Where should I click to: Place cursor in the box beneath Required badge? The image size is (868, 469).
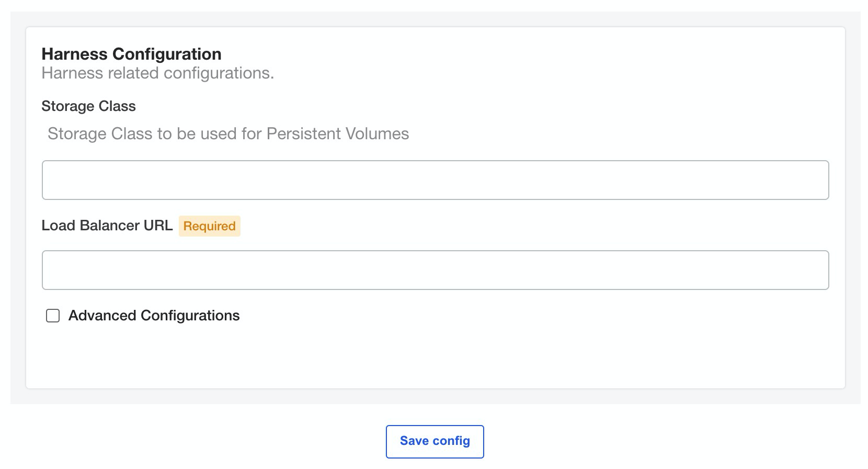[435, 270]
